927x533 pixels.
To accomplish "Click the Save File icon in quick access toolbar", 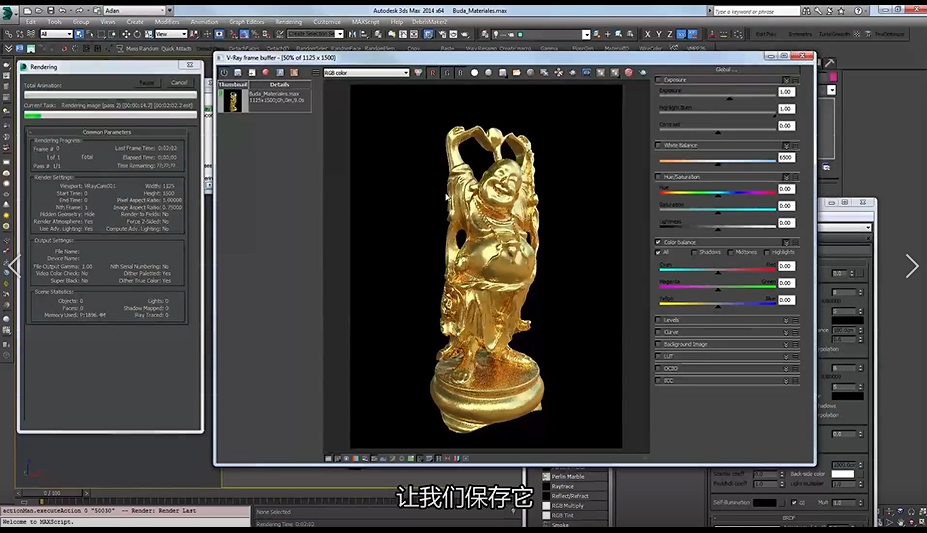I will coord(50,11).
